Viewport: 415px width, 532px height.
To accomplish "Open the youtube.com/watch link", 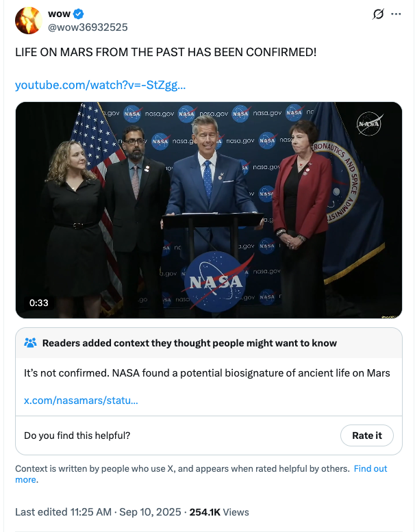I will [x=100, y=86].
